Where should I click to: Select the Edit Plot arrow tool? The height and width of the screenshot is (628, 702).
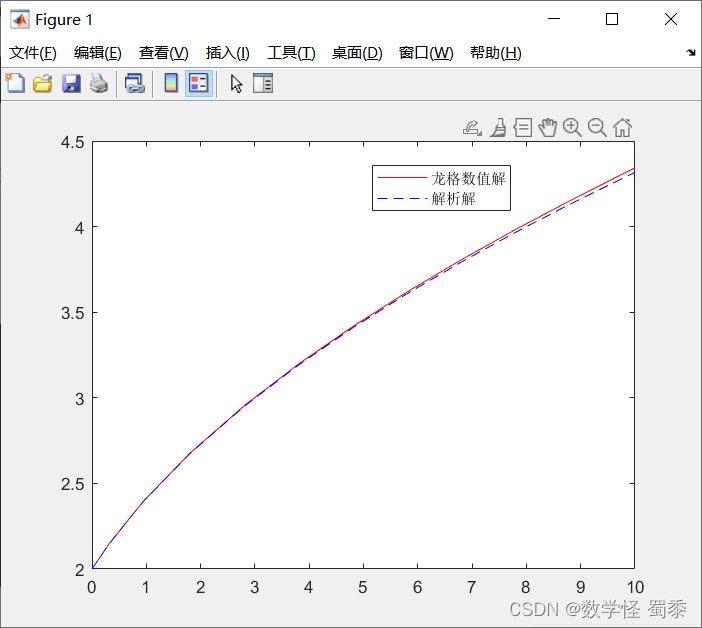pos(236,84)
